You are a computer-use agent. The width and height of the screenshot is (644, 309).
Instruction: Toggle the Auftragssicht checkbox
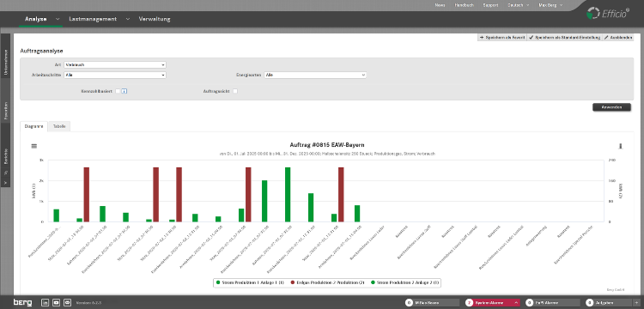click(x=235, y=91)
